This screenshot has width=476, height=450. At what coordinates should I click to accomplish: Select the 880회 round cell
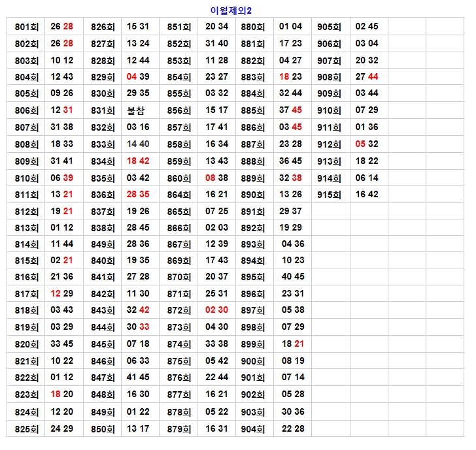253,27
